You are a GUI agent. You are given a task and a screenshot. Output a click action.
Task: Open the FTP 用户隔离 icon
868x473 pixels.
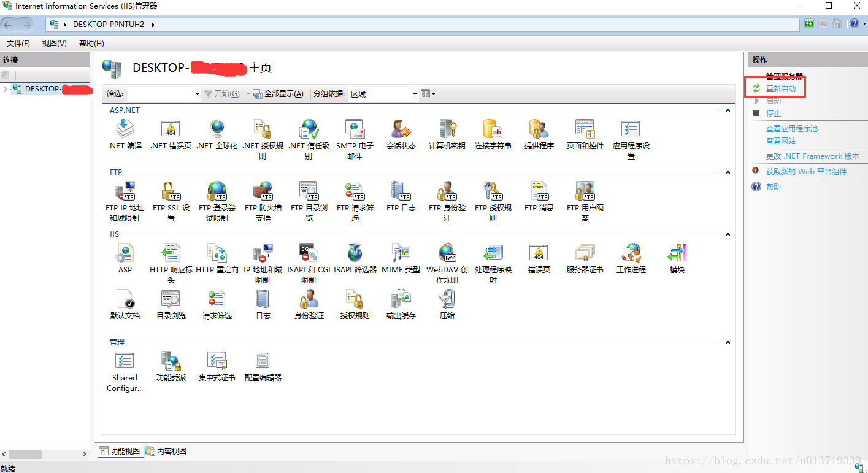click(585, 191)
